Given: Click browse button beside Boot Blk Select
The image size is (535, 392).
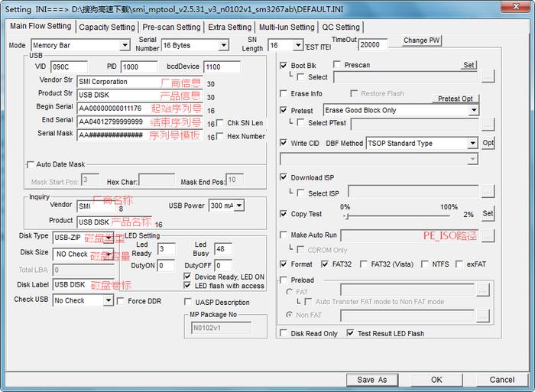Looking at the screenshot, I should pyautogui.click(x=488, y=76).
